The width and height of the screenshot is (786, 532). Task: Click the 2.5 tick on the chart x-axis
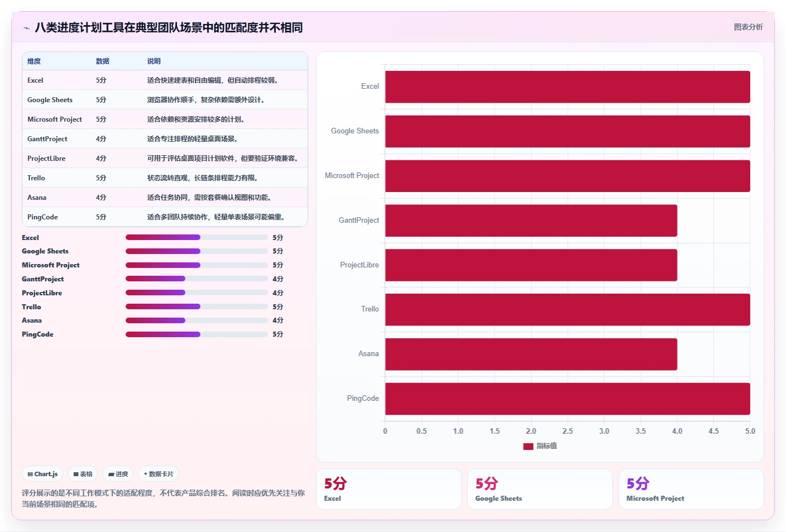[x=568, y=431]
